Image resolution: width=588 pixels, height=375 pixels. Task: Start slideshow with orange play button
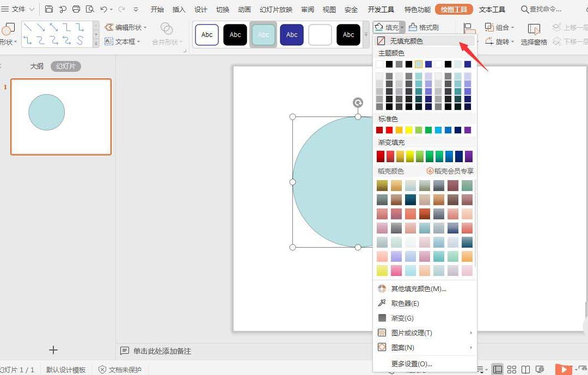(x=565, y=368)
